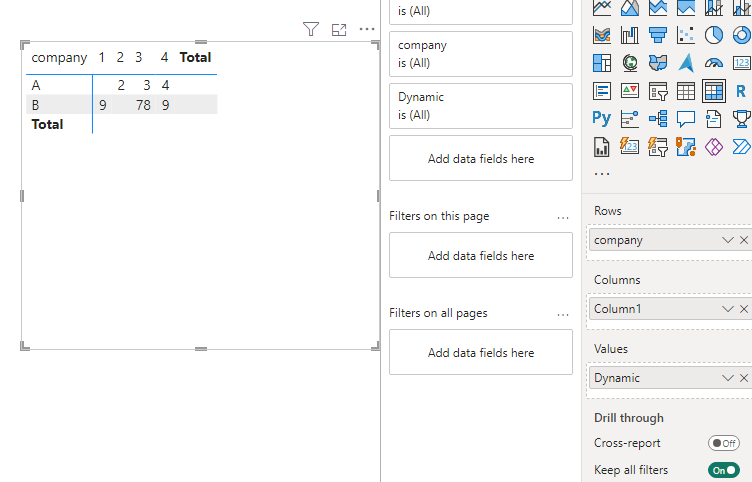Click the Drill through section label
The width and height of the screenshot is (752, 482).
point(629,418)
